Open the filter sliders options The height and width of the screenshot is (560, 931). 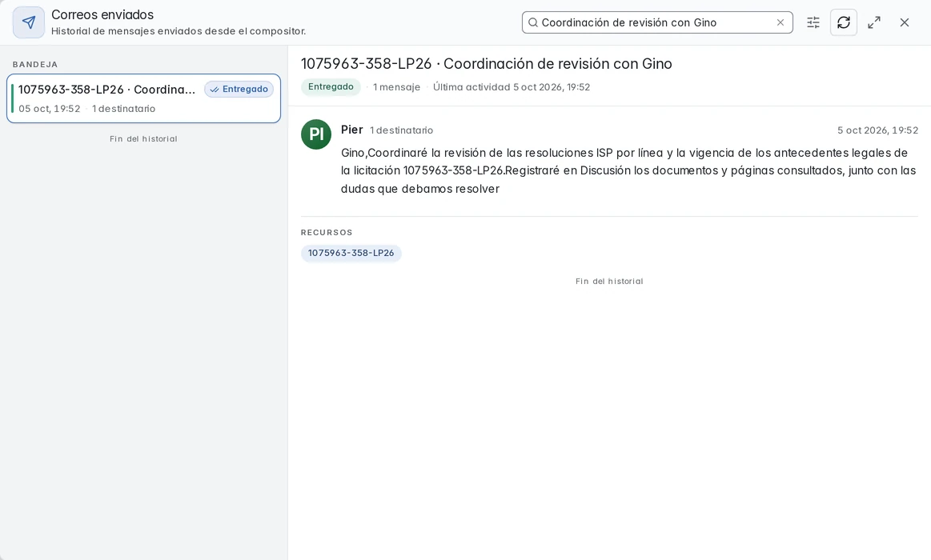coord(813,22)
